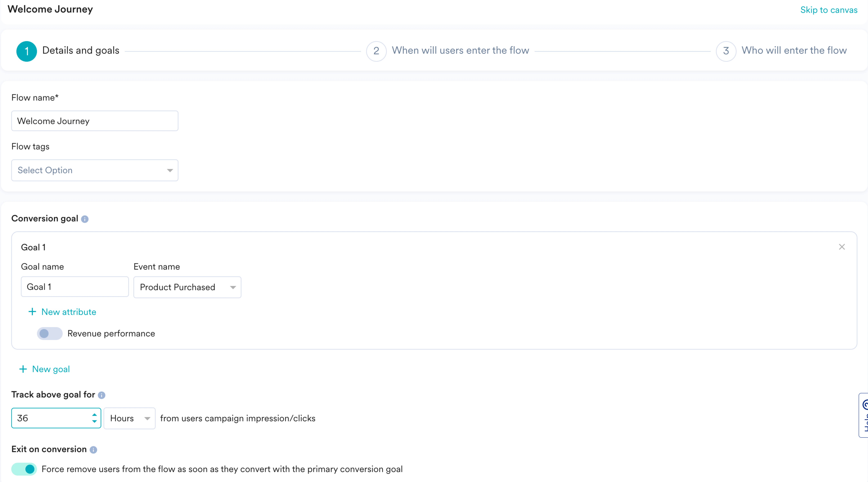This screenshot has height=482, width=868.
Task: Click the step 1 circle icon
Action: click(27, 51)
